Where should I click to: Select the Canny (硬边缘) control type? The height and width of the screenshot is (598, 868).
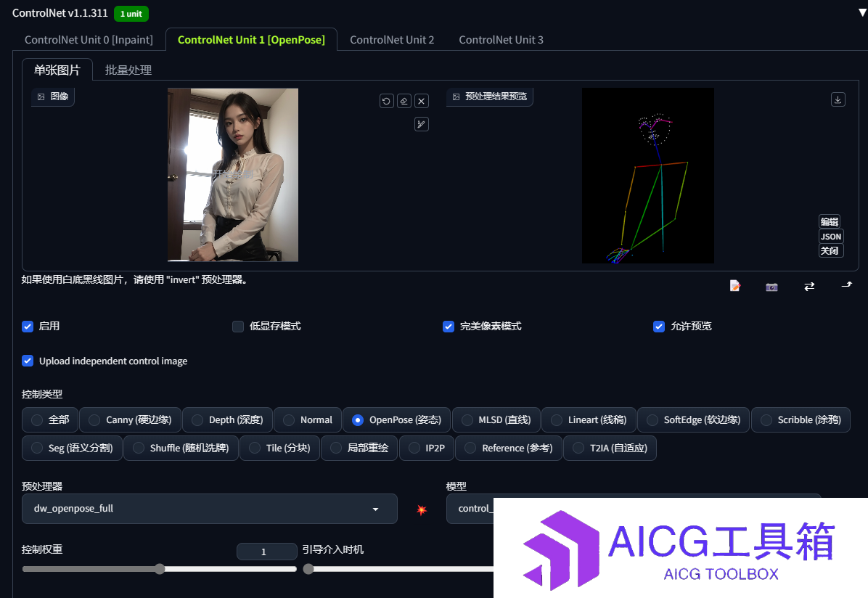130,419
